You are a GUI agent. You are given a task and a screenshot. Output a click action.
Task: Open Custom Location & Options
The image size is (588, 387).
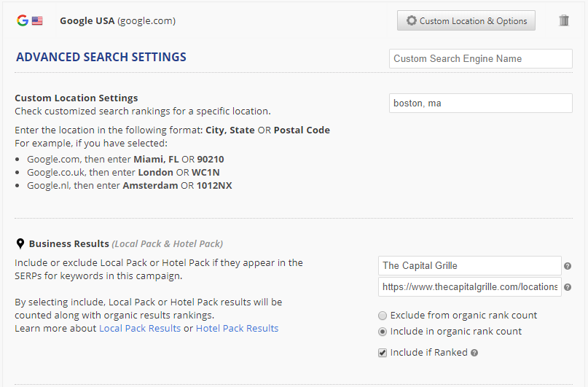click(x=466, y=20)
